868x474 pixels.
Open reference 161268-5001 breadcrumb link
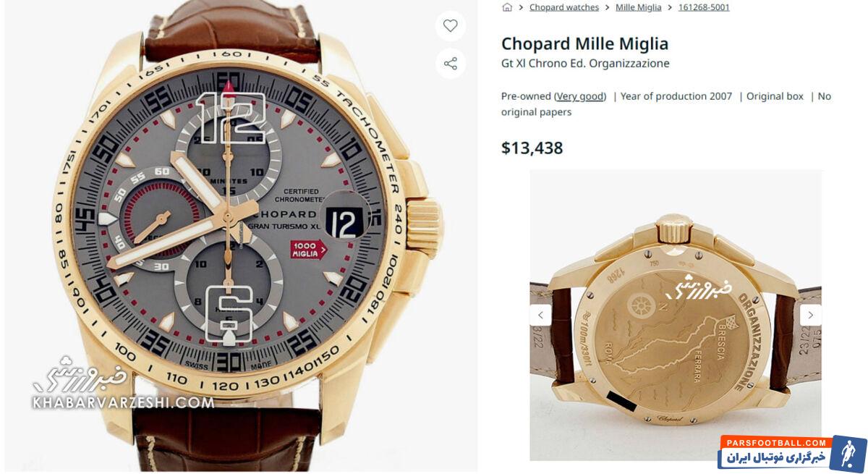click(704, 7)
